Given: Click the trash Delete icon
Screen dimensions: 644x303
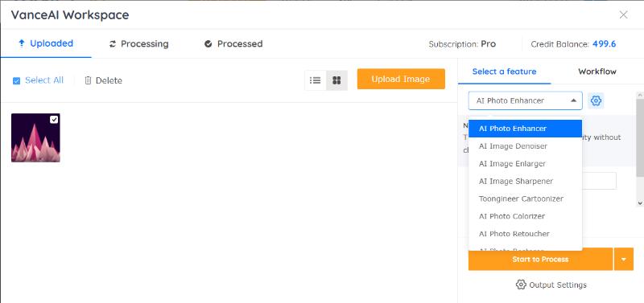Looking at the screenshot, I should 88,80.
